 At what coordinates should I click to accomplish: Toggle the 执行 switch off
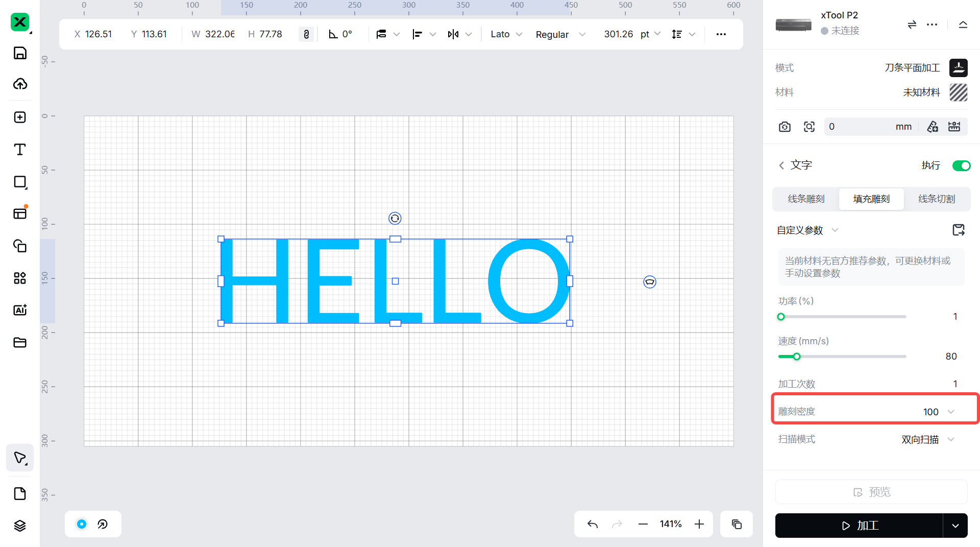pos(961,165)
